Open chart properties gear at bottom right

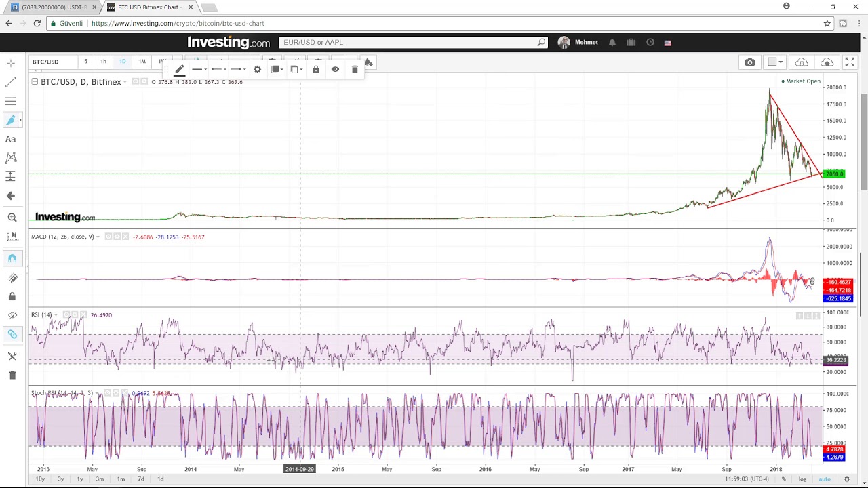pyautogui.click(x=846, y=479)
